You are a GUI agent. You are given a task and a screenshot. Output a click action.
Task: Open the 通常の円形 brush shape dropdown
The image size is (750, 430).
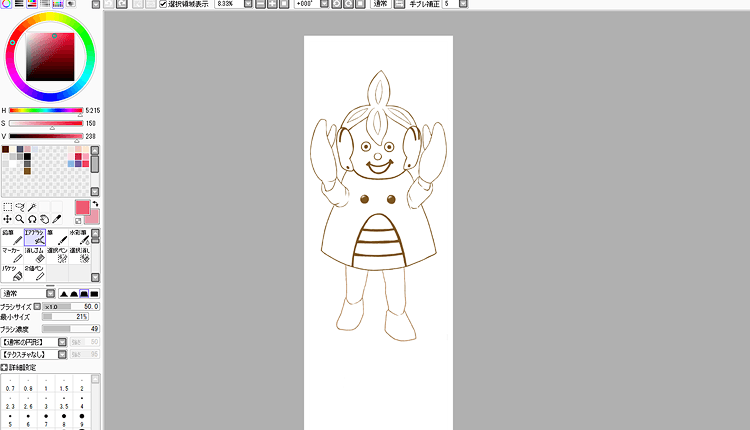pos(62,342)
